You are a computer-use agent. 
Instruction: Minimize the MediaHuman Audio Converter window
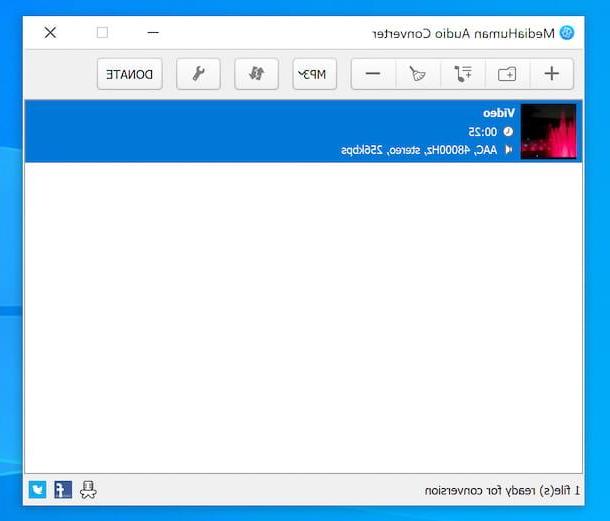pos(153,33)
